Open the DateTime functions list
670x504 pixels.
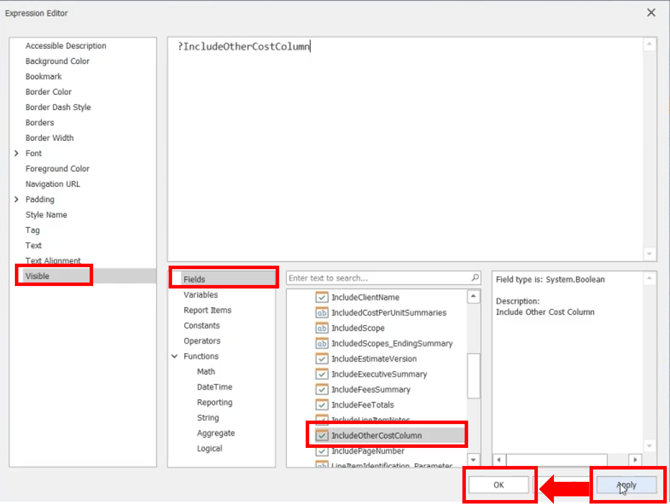click(x=215, y=387)
